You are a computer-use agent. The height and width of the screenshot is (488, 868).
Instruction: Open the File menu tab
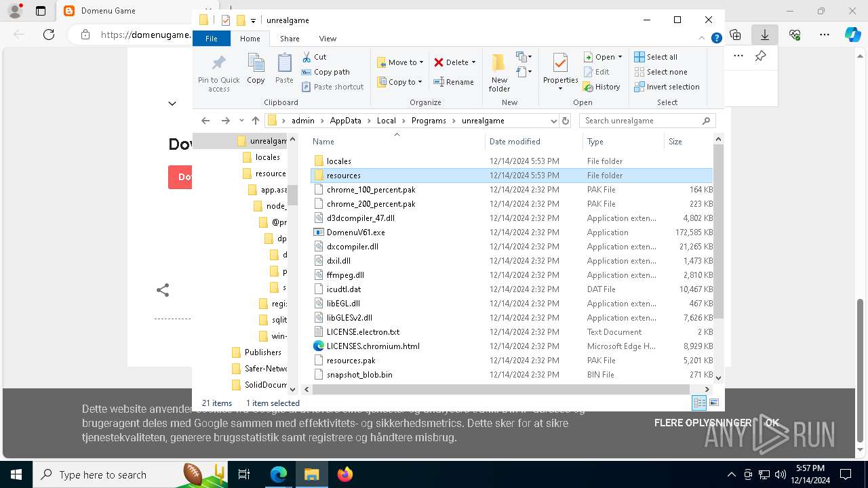point(212,39)
